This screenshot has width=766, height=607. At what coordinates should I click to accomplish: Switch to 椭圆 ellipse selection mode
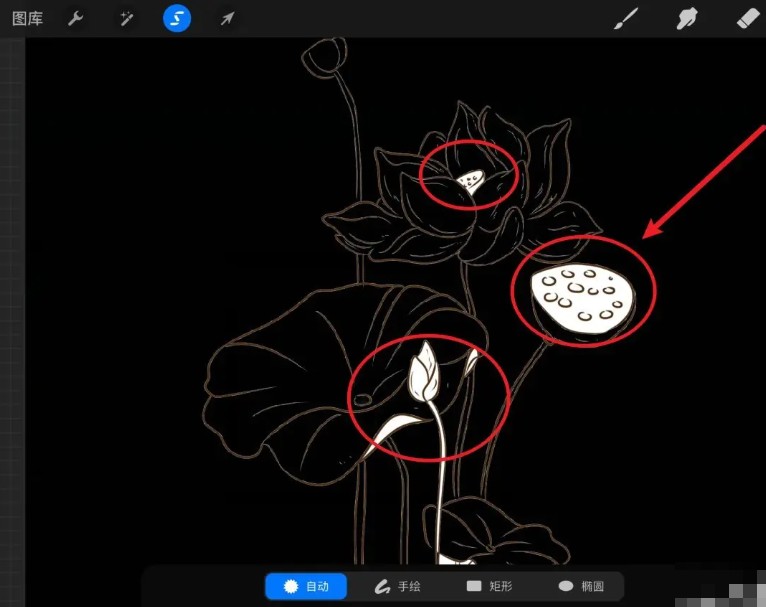[x=581, y=586]
